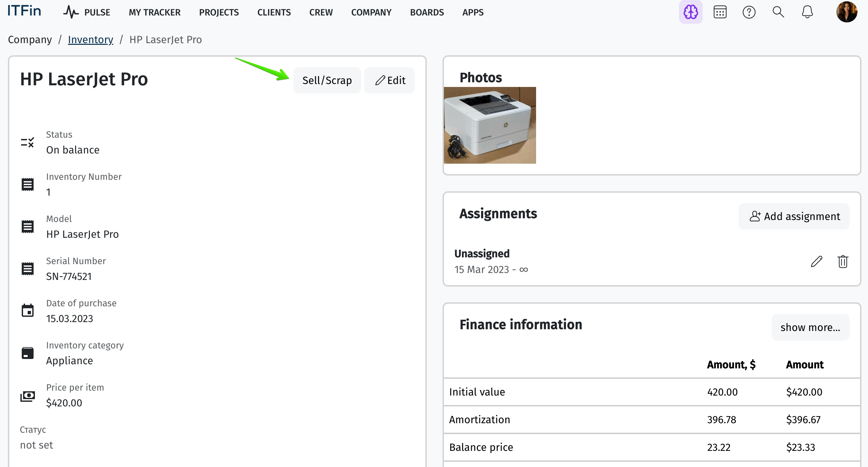The height and width of the screenshot is (467, 868).
Task: Click serial number SN-774521
Action: tap(69, 276)
